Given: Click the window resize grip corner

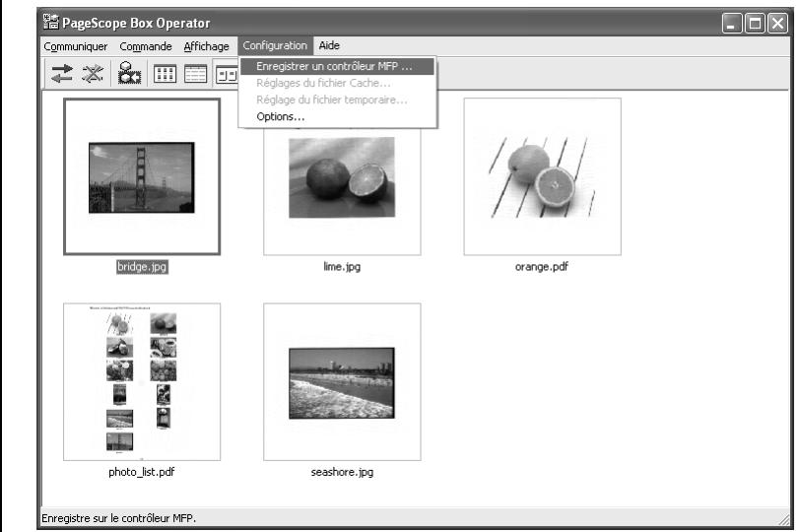Looking at the screenshot, I should [783, 519].
